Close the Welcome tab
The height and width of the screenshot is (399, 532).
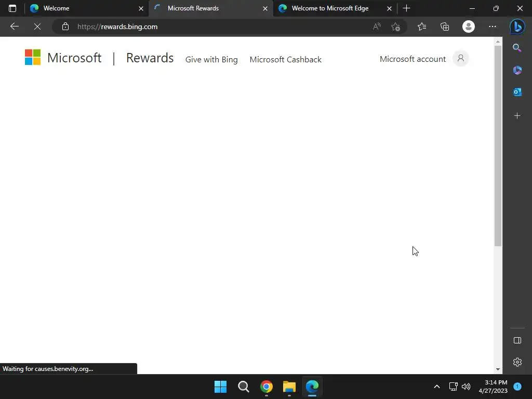(141, 8)
